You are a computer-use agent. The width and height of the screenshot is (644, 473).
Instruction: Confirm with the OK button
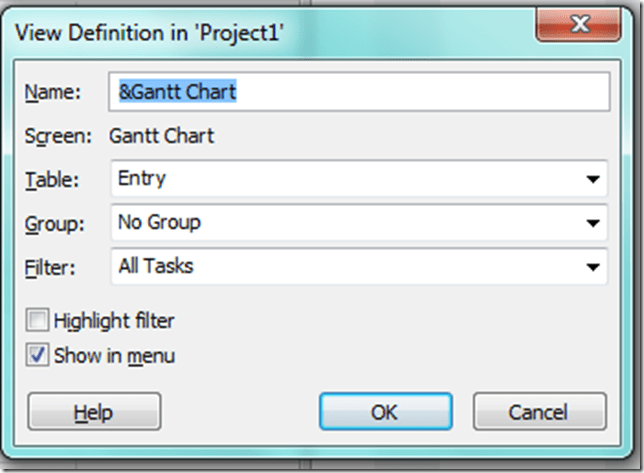pos(384,412)
